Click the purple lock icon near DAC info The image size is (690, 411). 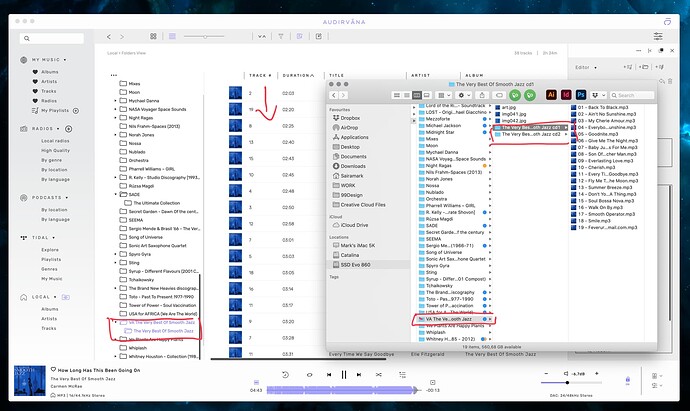pos(628,379)
